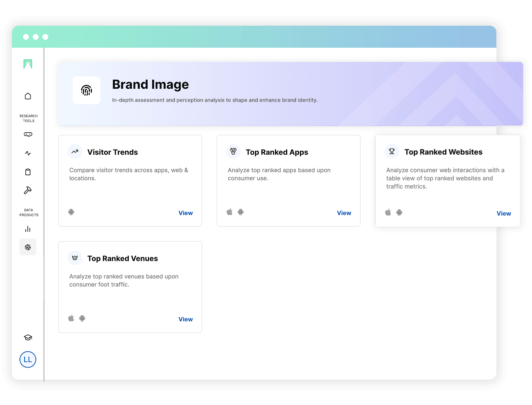
Task: Click the Top Ranked Venues crown icon
Action: click(75, 258)
